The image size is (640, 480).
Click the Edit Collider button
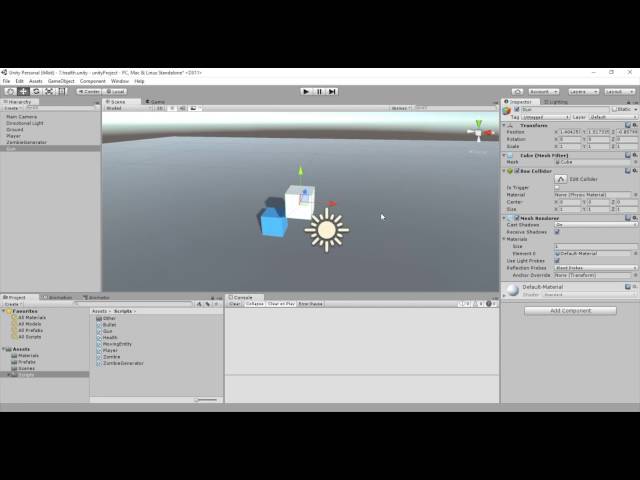[x=561, y=179]
